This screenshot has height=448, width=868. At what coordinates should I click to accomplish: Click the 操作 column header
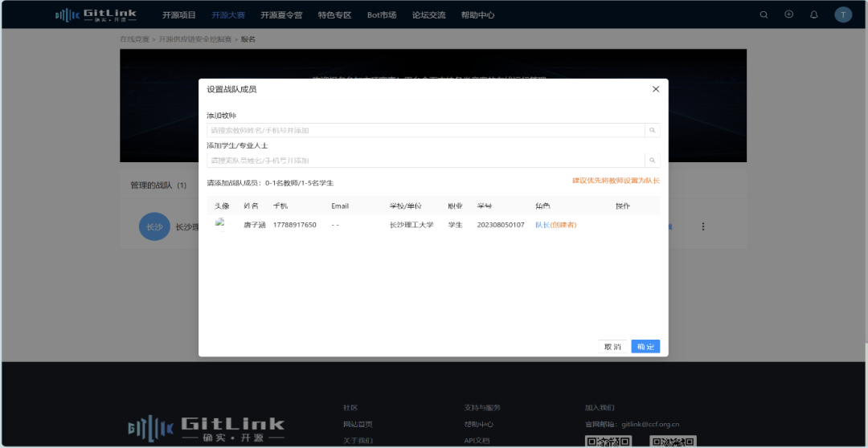[x=623, y=206]
